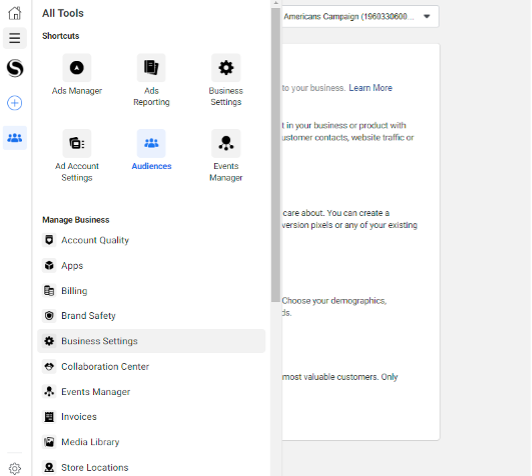Click the scrollbar up arrow
532x476 pixels.
click(x=276, y=3)
